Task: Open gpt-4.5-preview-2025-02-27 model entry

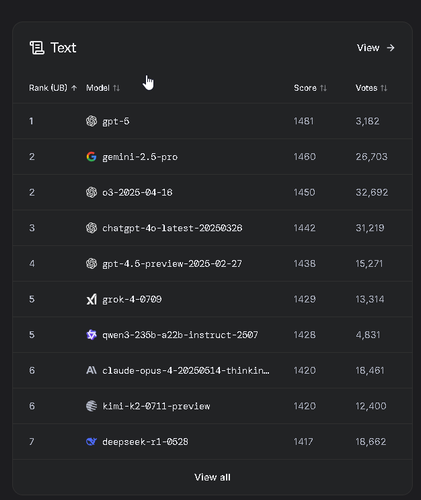Action: coord(172,264)
